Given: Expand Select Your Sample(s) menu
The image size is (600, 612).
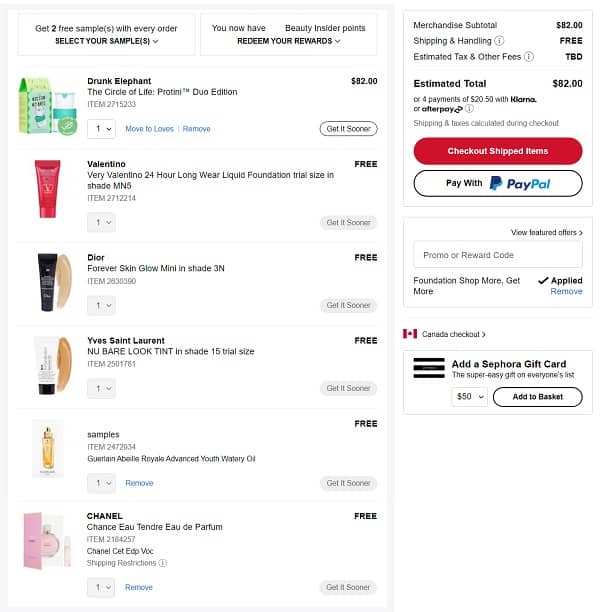Looking at the screenshot, I should tap(106, 41).
